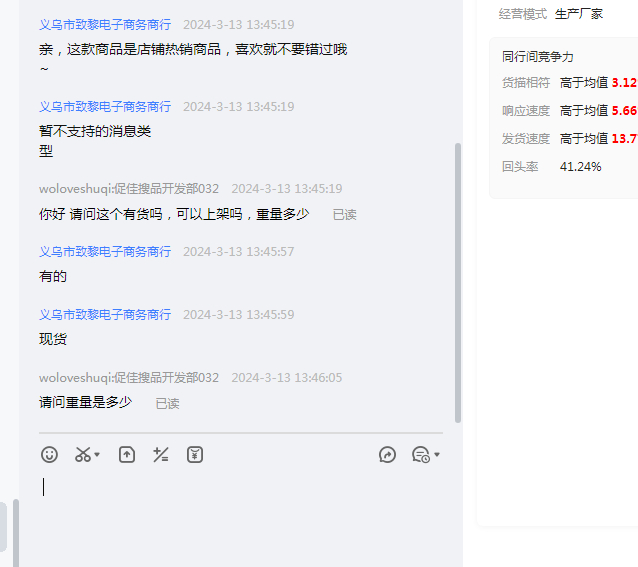The width and height of the screenshot is (638, 567).
Task: Click in the message input field
Action: [240, 510]
